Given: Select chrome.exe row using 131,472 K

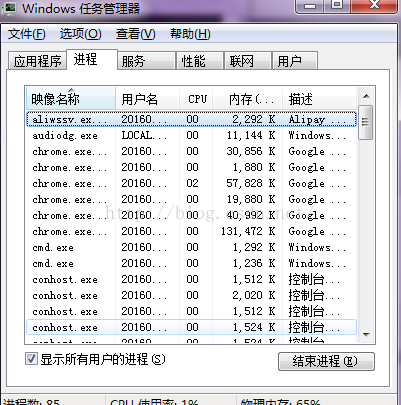Looking at the screenshot, I should click(x=191, y=231).
